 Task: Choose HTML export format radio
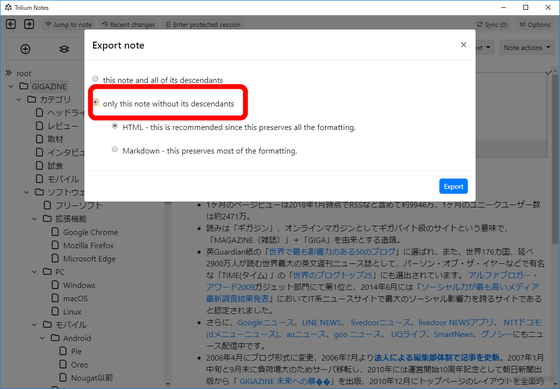click(115, 126)
